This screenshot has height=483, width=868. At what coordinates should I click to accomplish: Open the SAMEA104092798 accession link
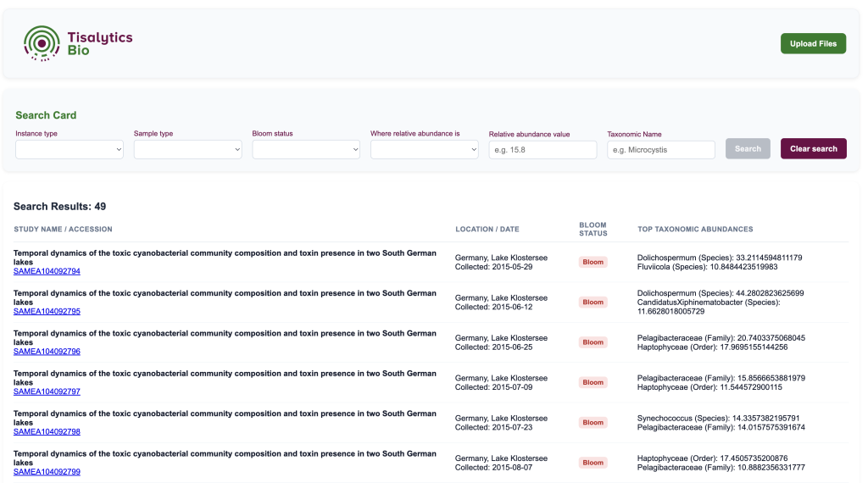coord(47,431)
